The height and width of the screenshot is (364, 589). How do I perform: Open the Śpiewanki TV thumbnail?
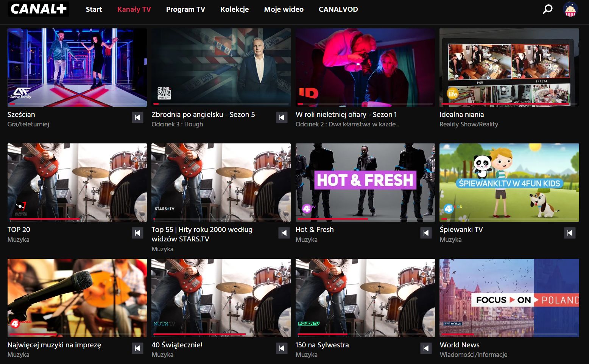[509, 182]
